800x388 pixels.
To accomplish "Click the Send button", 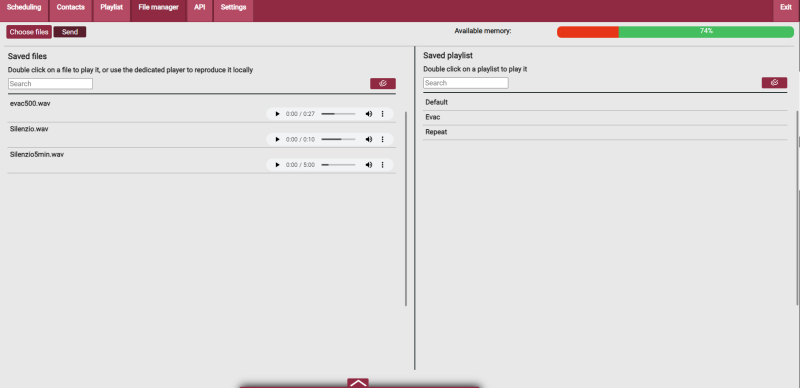I will pos(70,32).
